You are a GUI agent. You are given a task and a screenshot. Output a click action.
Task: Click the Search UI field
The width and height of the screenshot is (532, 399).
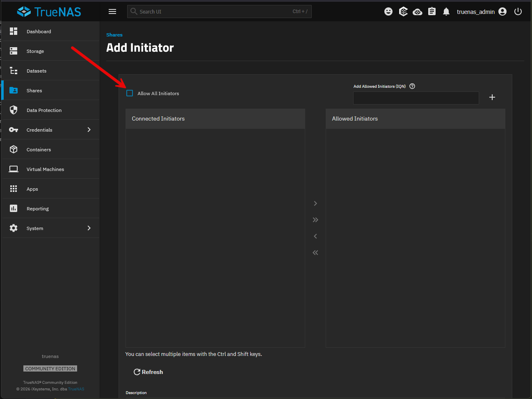tap(219, 11)
